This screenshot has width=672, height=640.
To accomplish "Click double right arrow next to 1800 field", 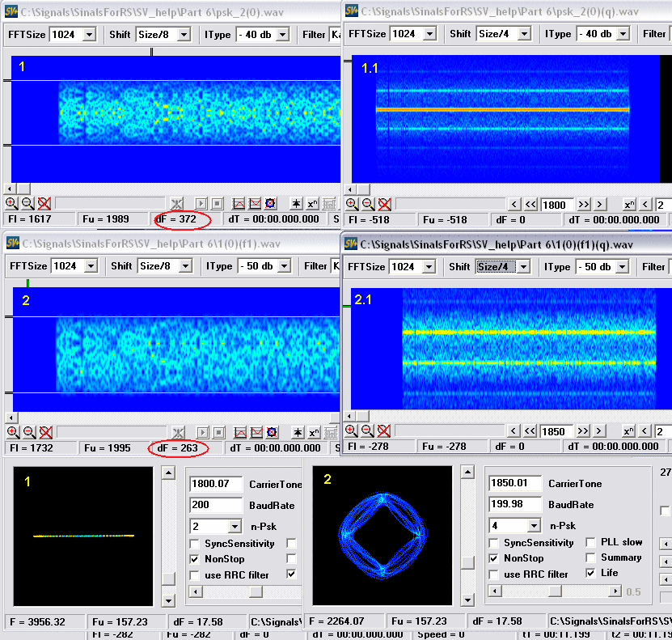I will [583, 205].
